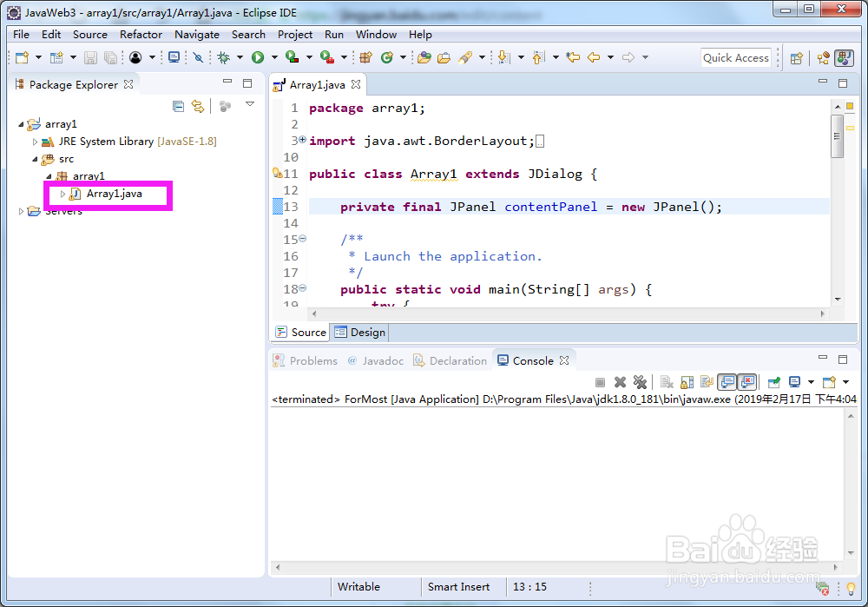Click the New Java Package icon
This screenshot has height=607, width=868.
click(x=365, y=57)
